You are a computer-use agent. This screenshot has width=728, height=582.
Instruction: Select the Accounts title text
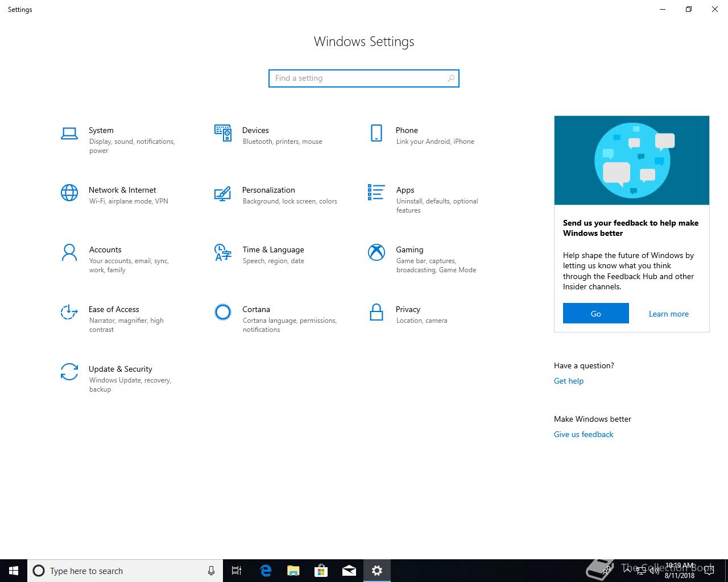tap(105, 250)
